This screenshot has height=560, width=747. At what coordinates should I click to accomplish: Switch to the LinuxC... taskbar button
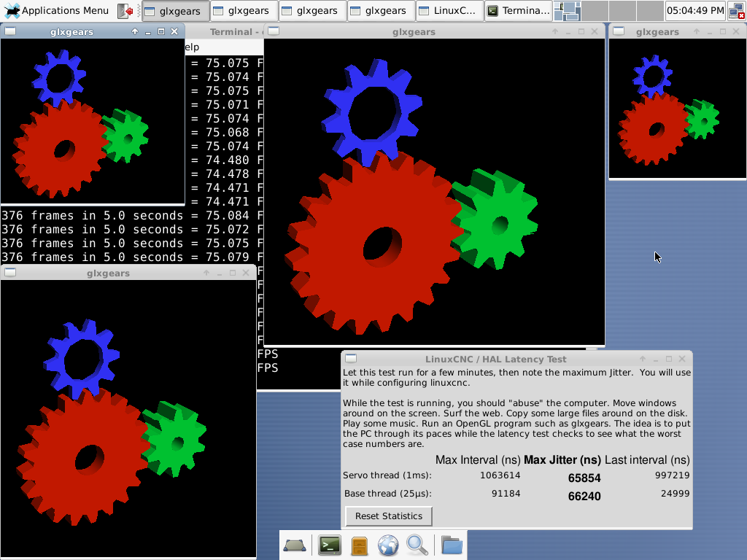[449, 11]
